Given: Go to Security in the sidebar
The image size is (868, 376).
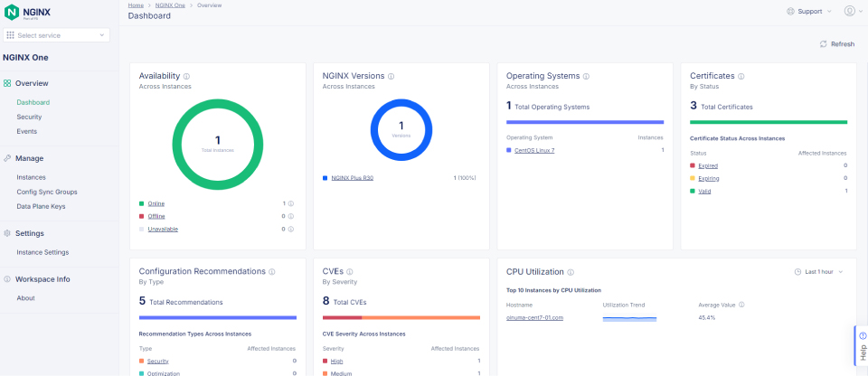Looking at the screenshot, I should (29, 117).
